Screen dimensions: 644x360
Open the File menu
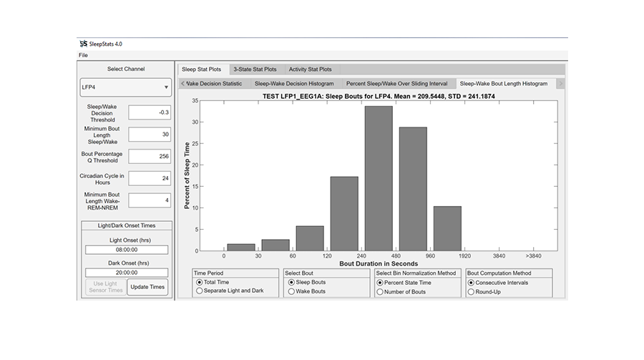tap(83, 55)
